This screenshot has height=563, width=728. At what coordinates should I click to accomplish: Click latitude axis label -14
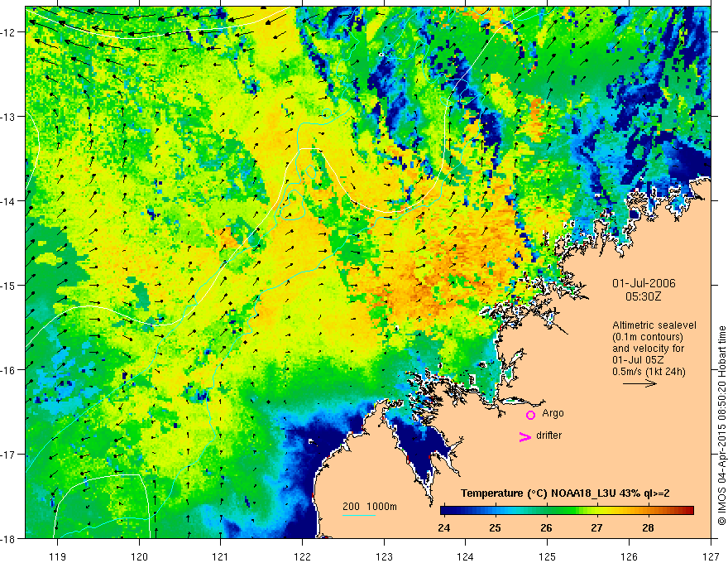pos(9,201)
